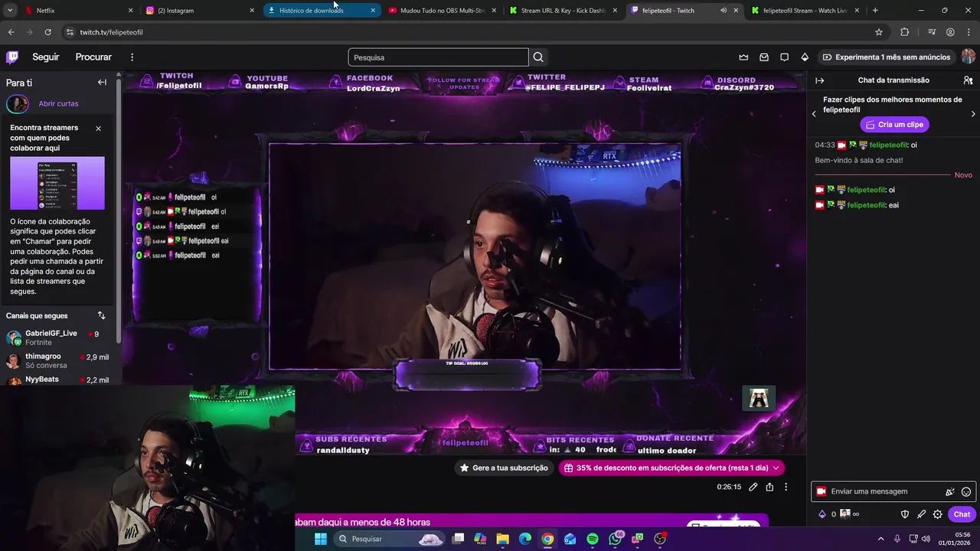Click the Cria um clipe button
Viewport: 980px width, 551px height.
click(x=894, y=125)
